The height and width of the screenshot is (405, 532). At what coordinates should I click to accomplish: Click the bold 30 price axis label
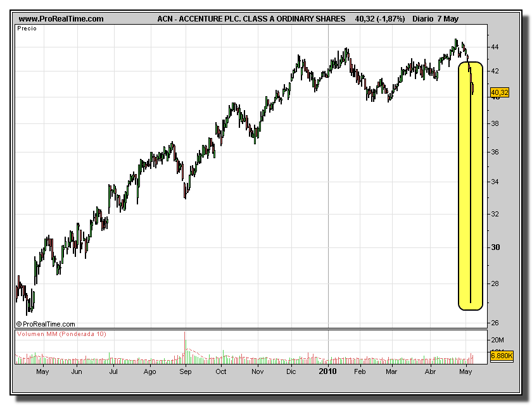coord(495,247)
